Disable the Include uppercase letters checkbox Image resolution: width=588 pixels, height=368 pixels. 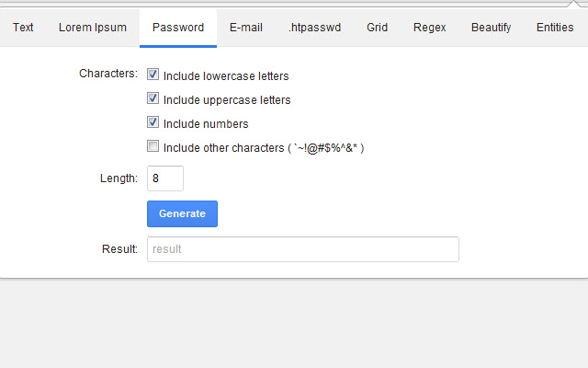pyautogui.click(x=153, y=98)
